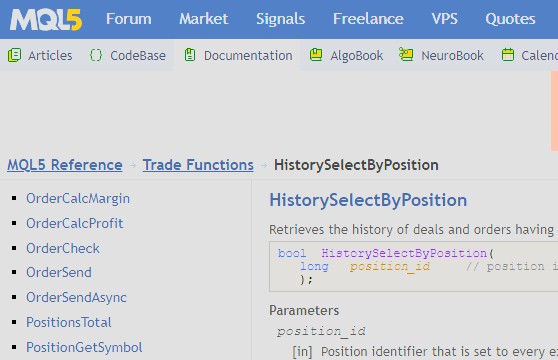Click the CodeBase braces icon
Image resolution: width=558 pixels, height=360 pixels.
[96, 55]
